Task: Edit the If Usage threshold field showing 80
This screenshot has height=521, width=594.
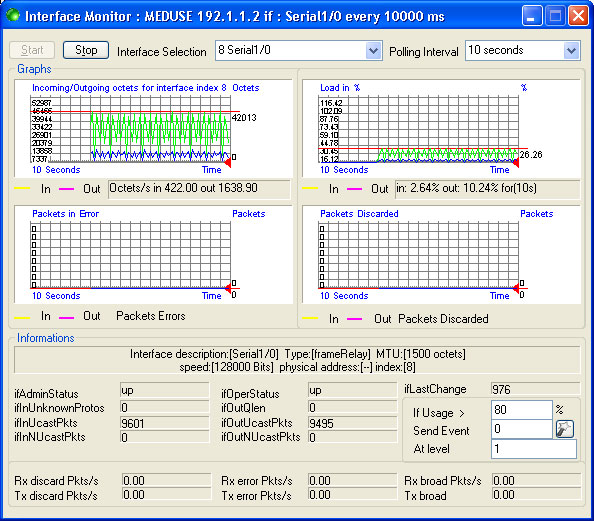Action: pyautogui.click(x=522, y=410)
